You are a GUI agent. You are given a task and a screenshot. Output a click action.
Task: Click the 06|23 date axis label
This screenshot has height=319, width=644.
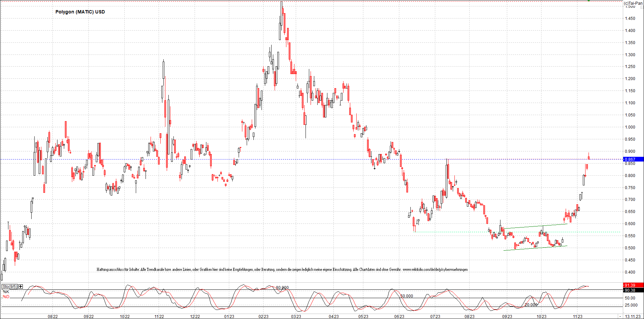point(399,316)
